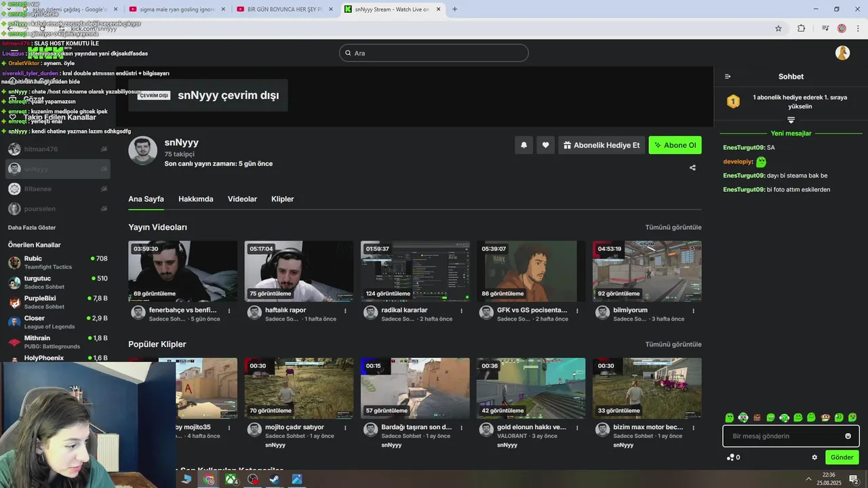Switch to the Ana Sayfa tab
Screen dimensions: 868x488
[146, 199]
